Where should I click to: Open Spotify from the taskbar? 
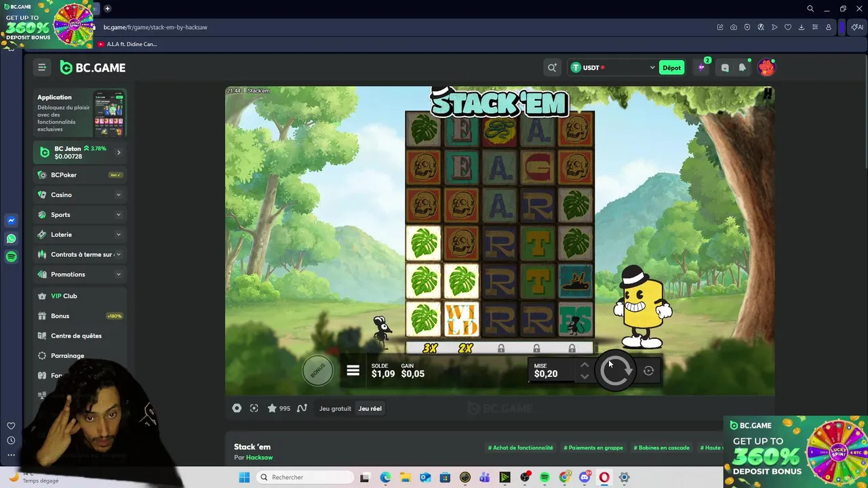[x=545, y=477]
